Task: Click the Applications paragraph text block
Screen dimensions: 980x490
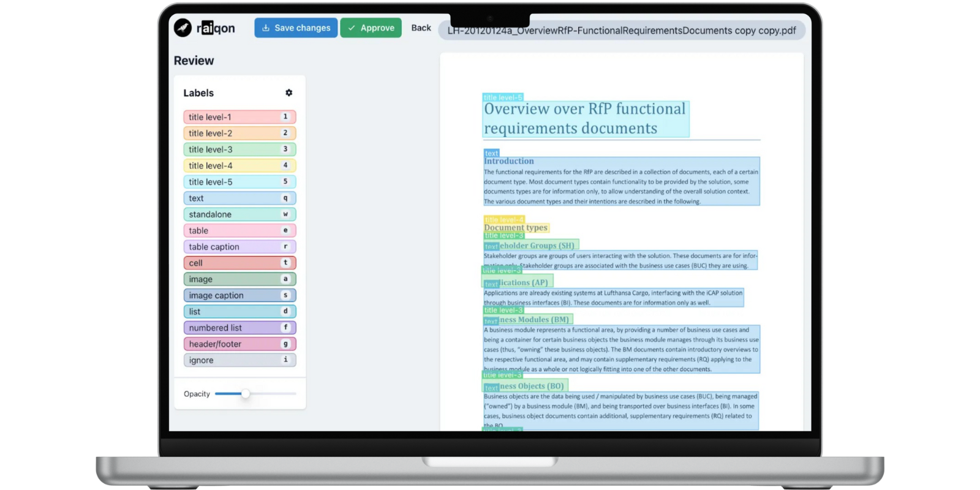Action: [x=613, y=298]
